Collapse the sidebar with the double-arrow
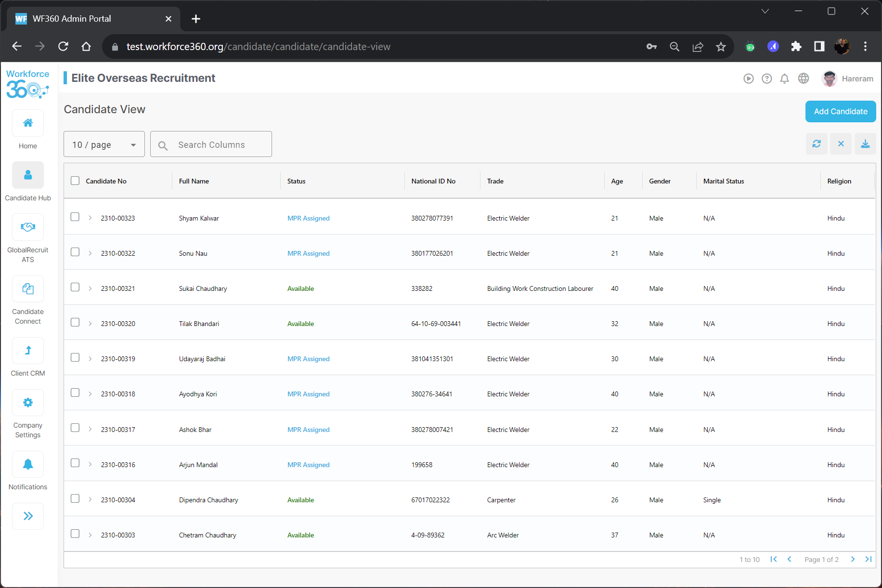882x588 pixels. point(27,516)
